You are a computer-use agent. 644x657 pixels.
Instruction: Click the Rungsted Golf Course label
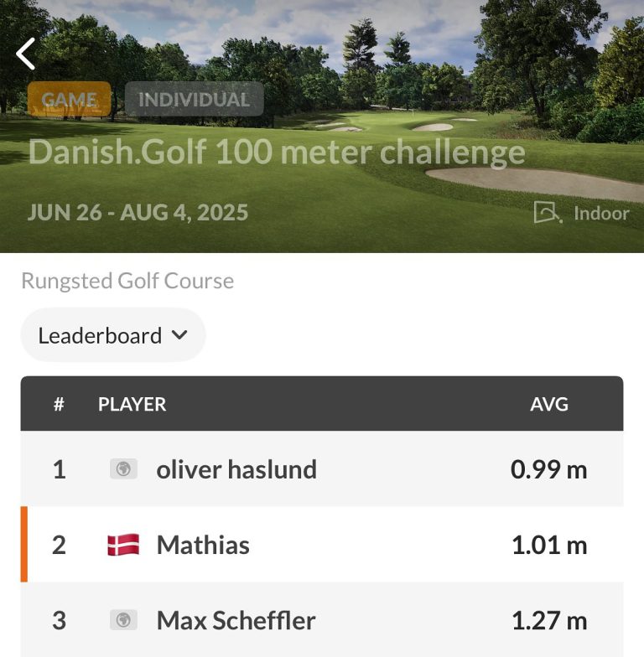click(127, 281)
